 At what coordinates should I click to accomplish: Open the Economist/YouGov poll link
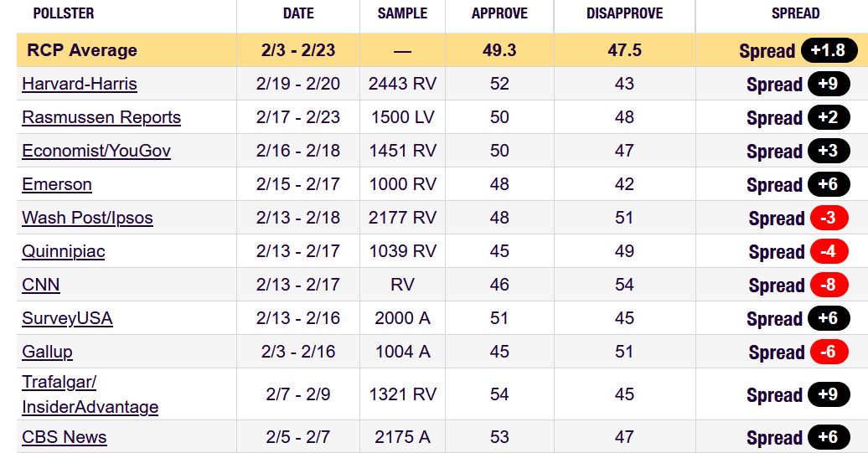[x=96, y=151]
